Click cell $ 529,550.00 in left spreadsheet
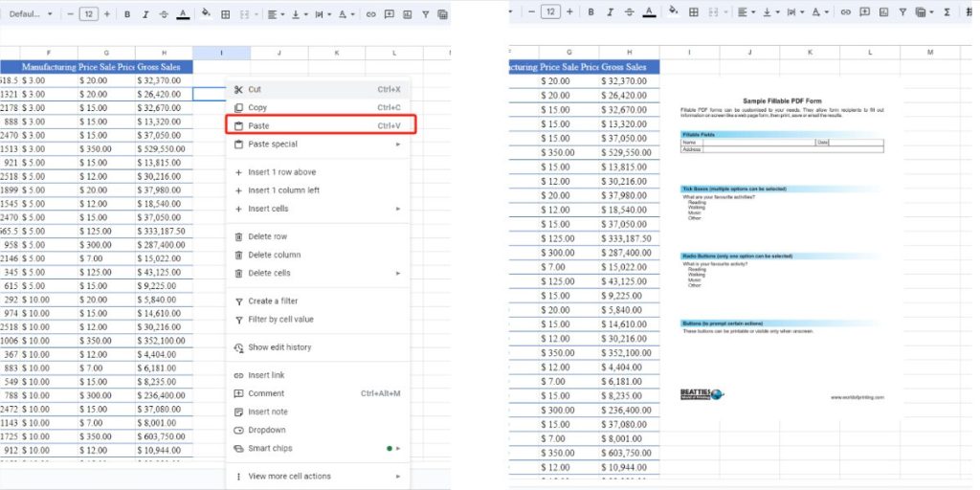 pos(164,148)
